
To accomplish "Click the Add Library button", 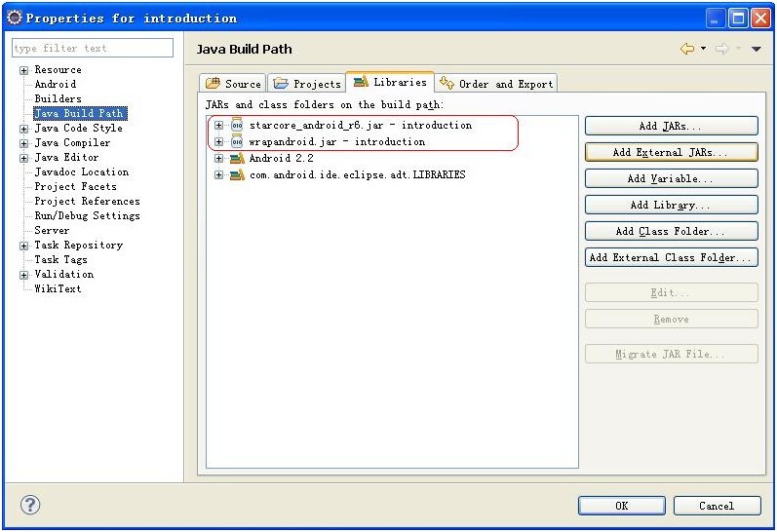I will 671,205.
